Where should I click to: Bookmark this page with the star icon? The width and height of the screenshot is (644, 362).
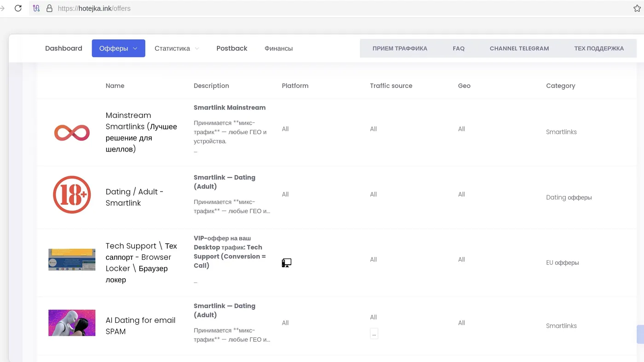click(637, 8)
